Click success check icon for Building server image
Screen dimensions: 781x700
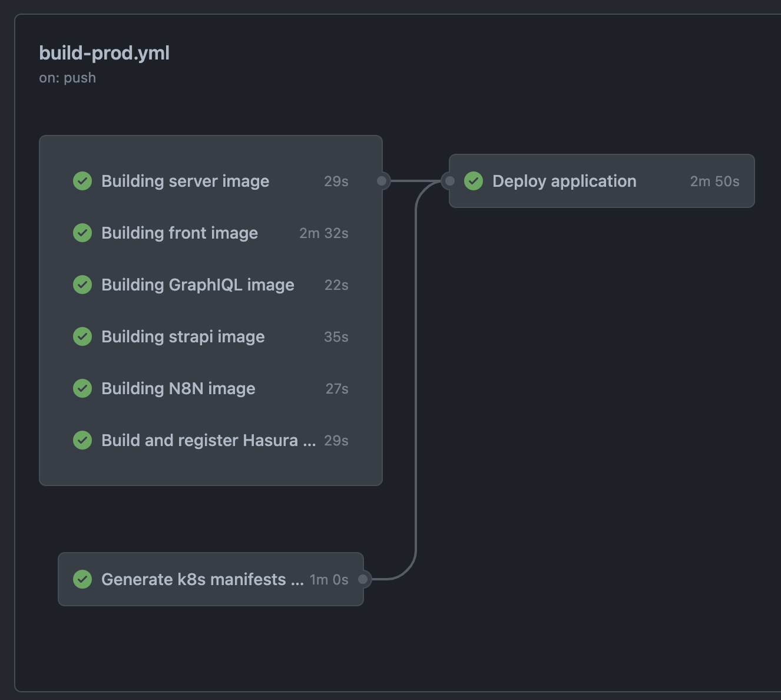pyautogui.click(x=82, y=181)
